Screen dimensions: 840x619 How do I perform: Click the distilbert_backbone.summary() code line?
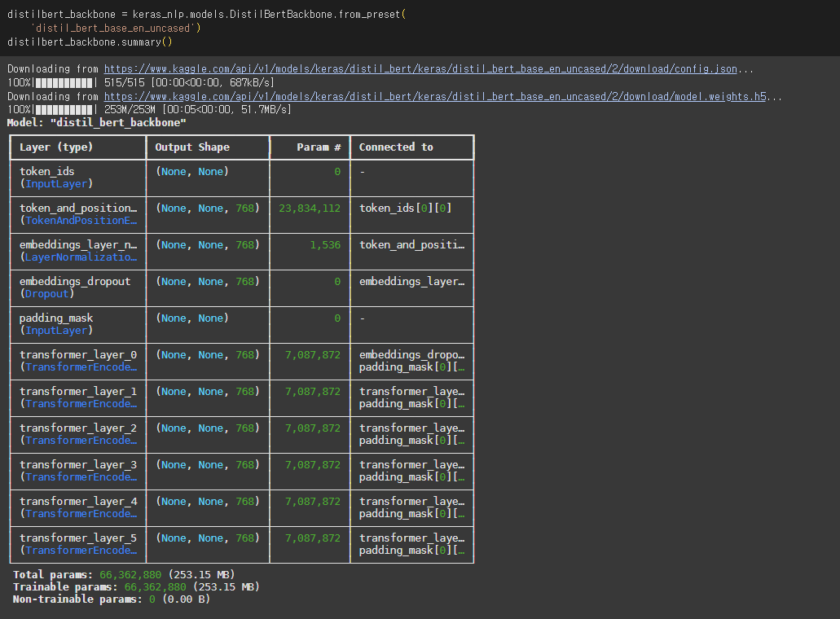pos(90,42)
